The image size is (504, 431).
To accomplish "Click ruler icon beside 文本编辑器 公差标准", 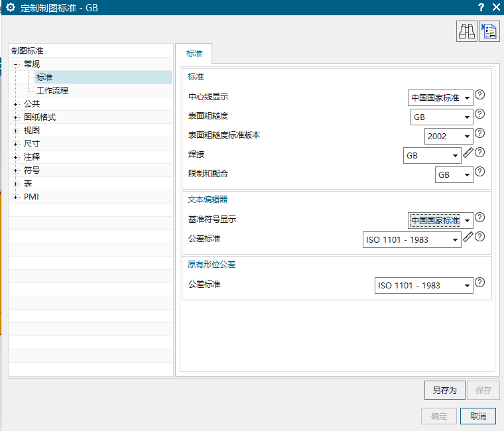I will (468, 236).
